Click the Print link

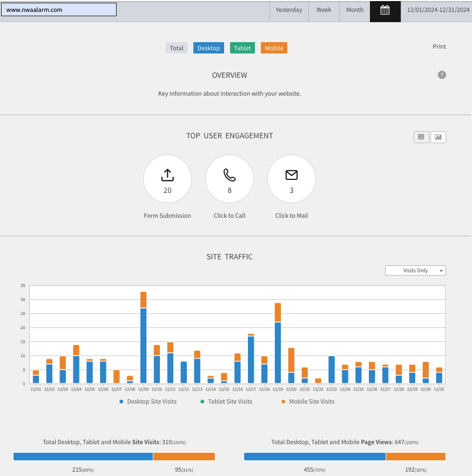click(439, 46)
